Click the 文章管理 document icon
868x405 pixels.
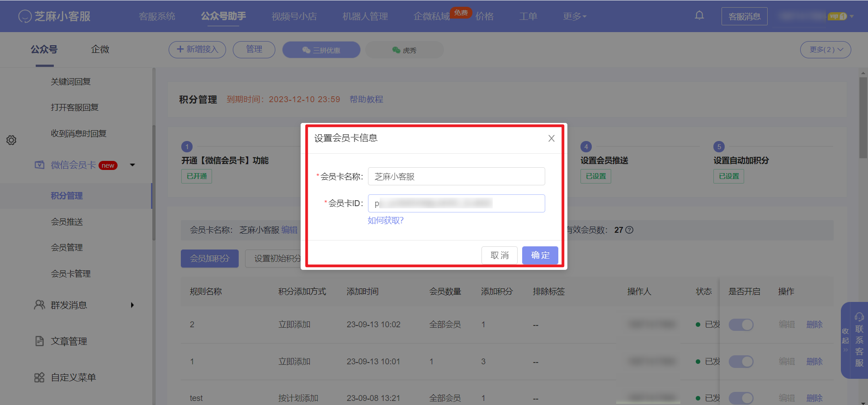[x=40, y=341]
